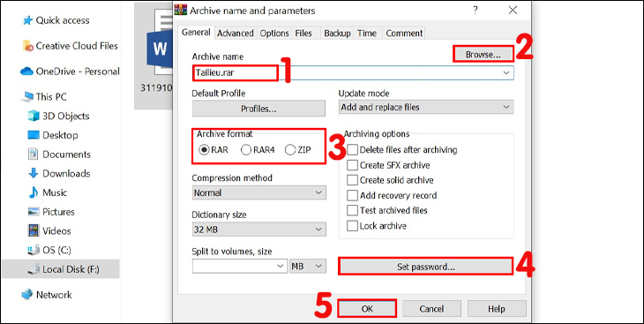Switch to the Options tab
The height and width of the screenshot is (324, 644).
pyautogui.click(x=274, y=34)
